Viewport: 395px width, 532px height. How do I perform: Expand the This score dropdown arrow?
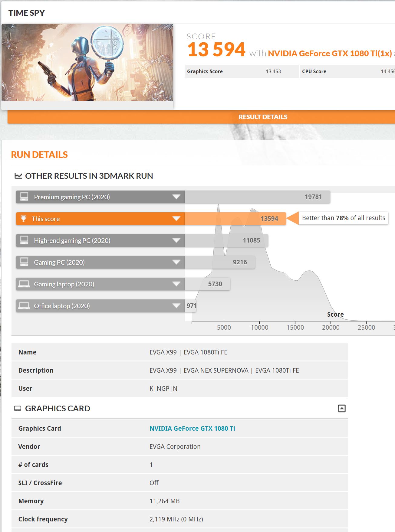(x=176, y=219)
